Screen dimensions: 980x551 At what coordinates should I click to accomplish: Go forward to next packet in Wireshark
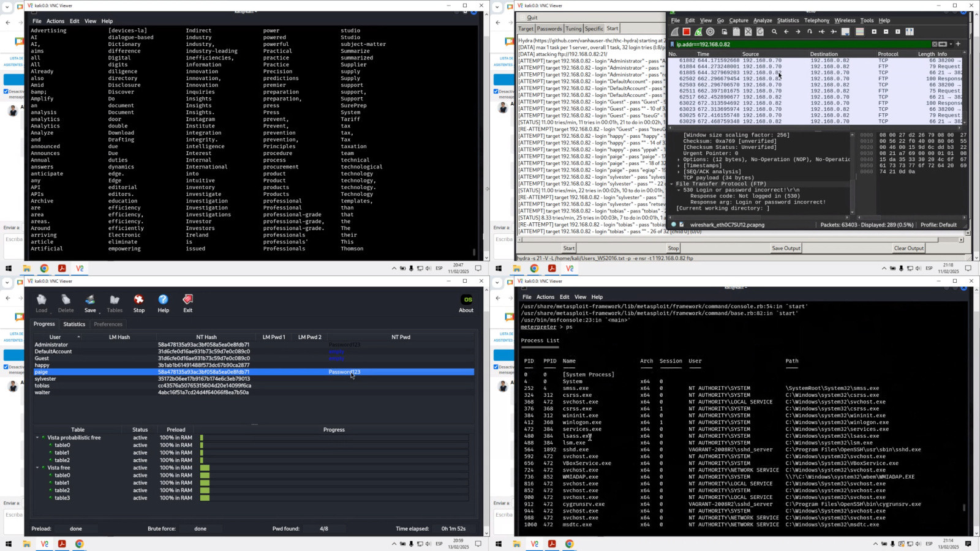[x=798, y=32]
